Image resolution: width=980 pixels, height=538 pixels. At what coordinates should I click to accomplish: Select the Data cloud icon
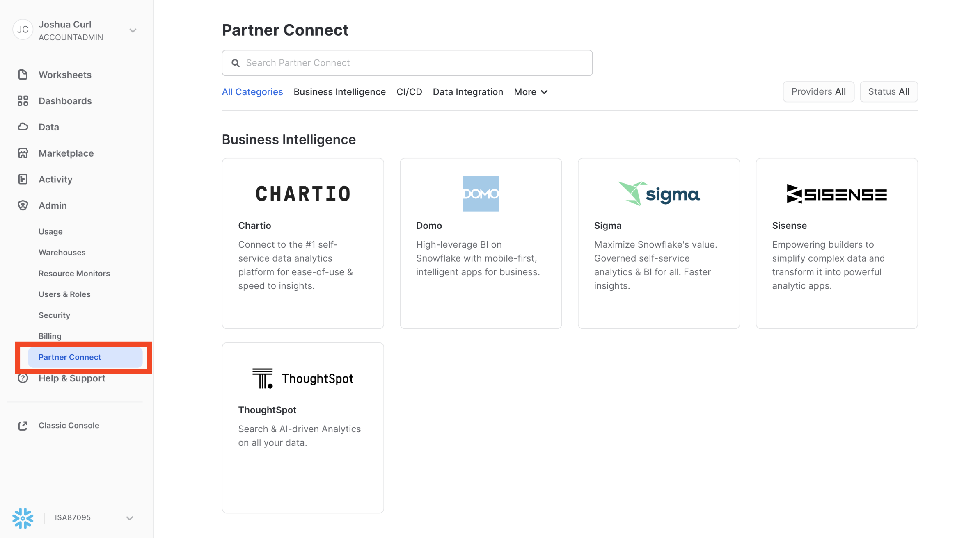pos(23,127)
